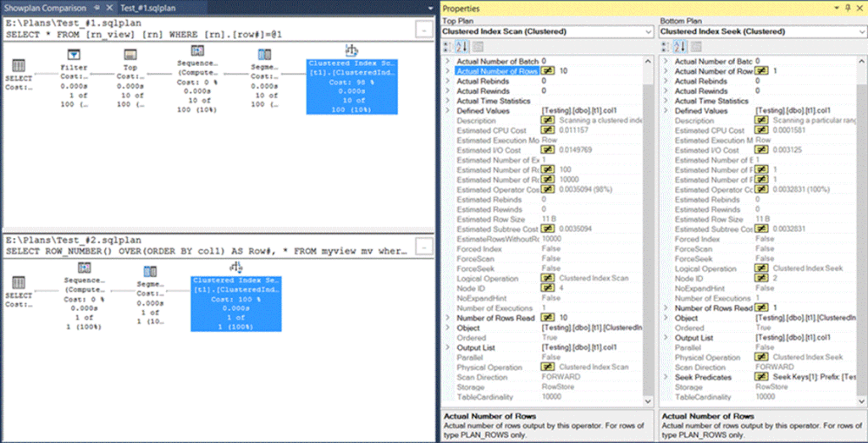Click Alphabetical sort icon in Top Plan properties
The height and width of the screenshot is (443, 868).
(x=461, y=47)
